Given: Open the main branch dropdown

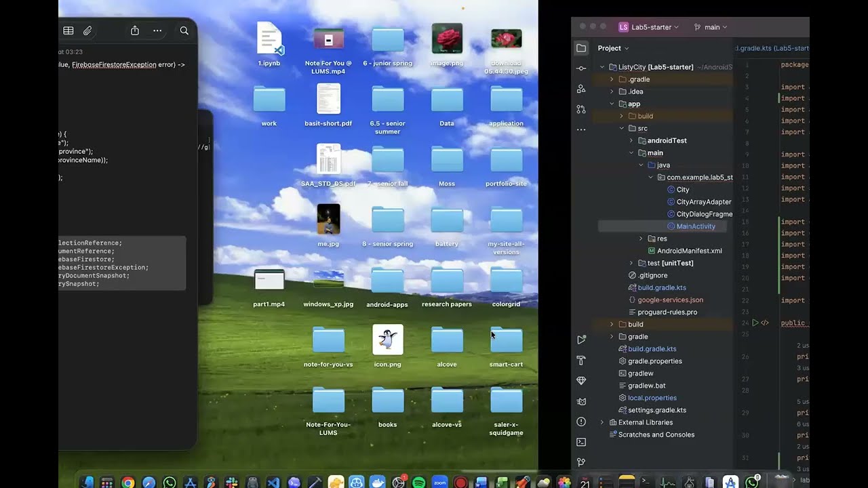Looking at the screenshot, I should pos(711,27).
